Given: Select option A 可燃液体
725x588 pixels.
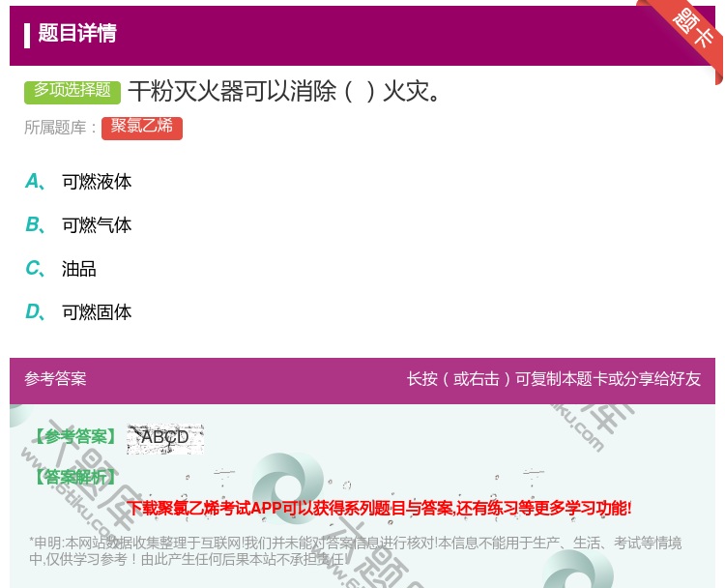Looking at the screenshot, I should 78,182.
